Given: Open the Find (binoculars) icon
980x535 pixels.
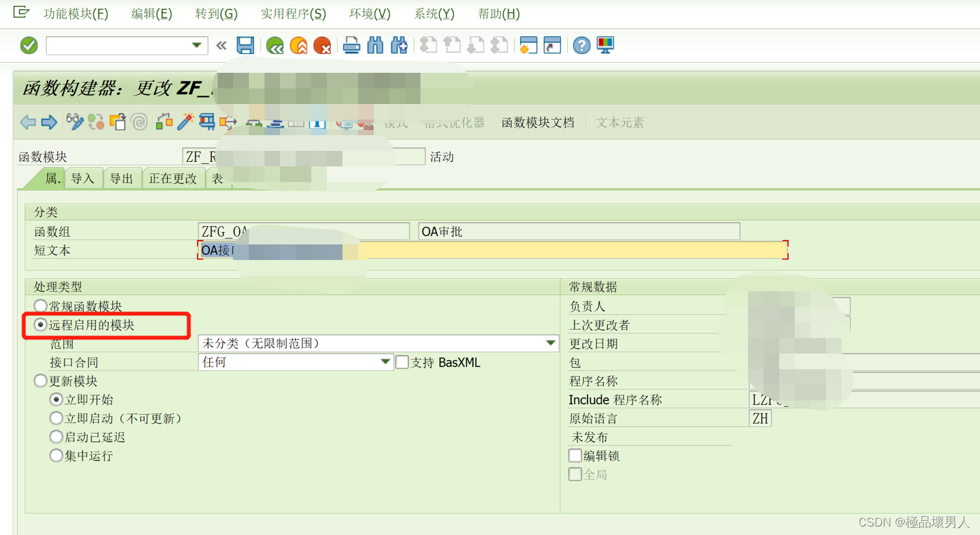Looking at the screenshot, I should coord(376,46).
